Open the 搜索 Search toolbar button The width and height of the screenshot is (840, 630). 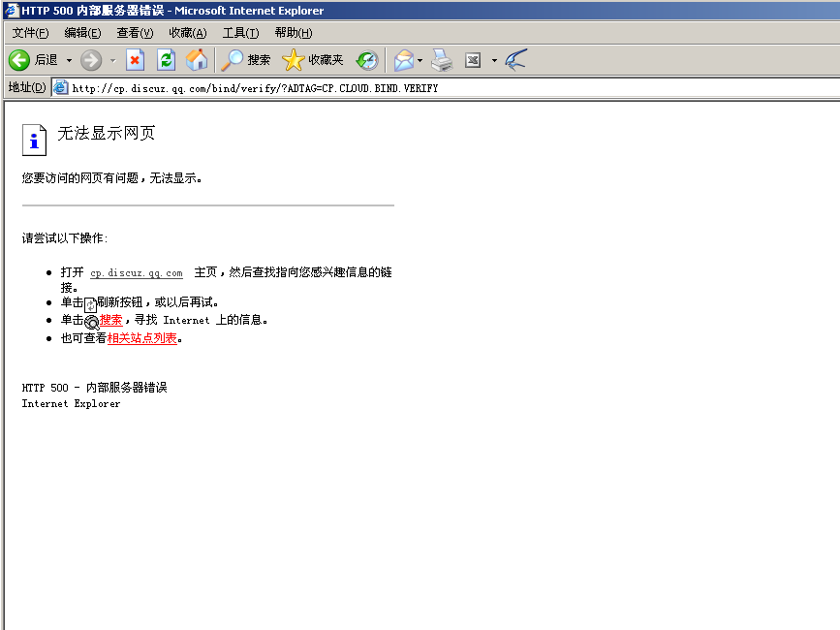[x=246, y=60]
